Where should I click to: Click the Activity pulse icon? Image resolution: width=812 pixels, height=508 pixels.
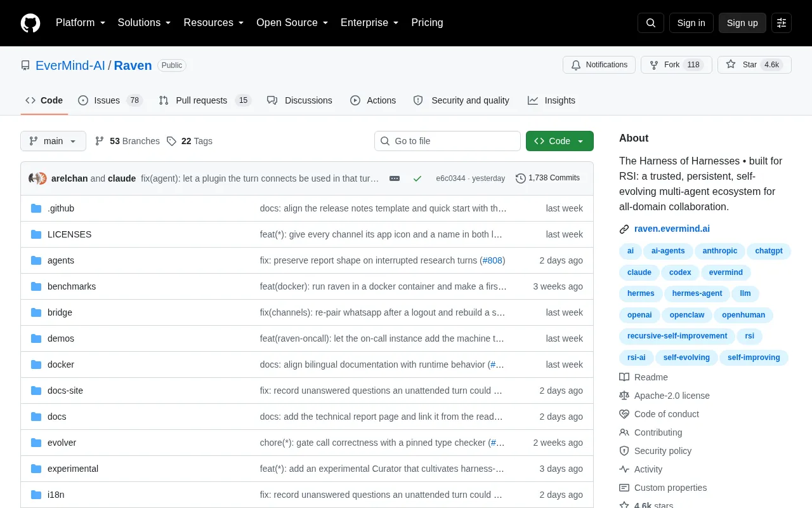(x=624, y=469)
